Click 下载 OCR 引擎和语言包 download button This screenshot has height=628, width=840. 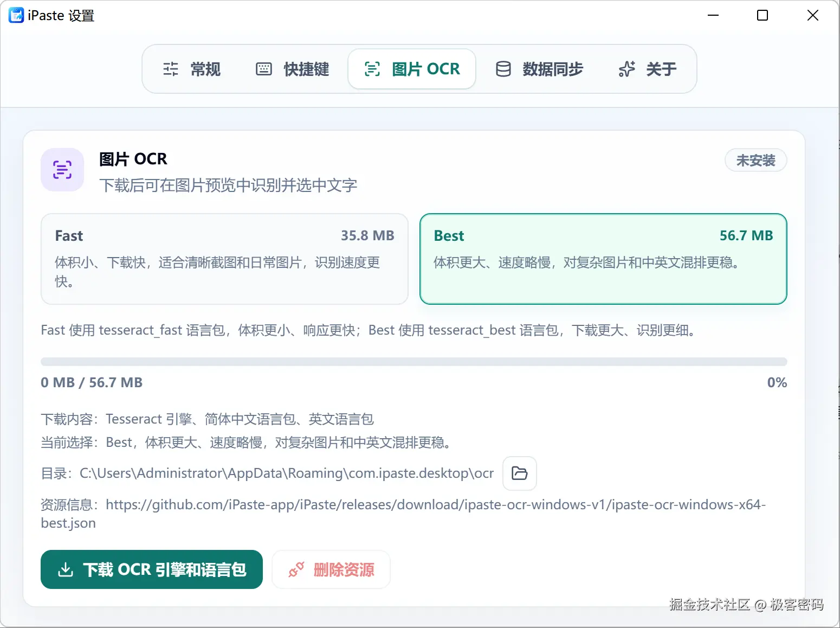(152, 569)
